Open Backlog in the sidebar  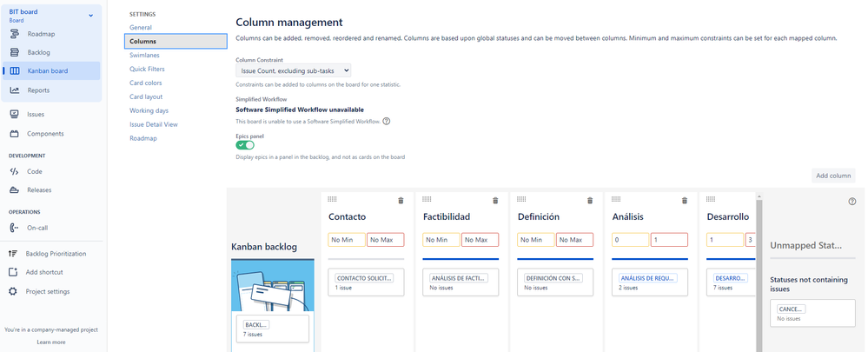point(39,52)
